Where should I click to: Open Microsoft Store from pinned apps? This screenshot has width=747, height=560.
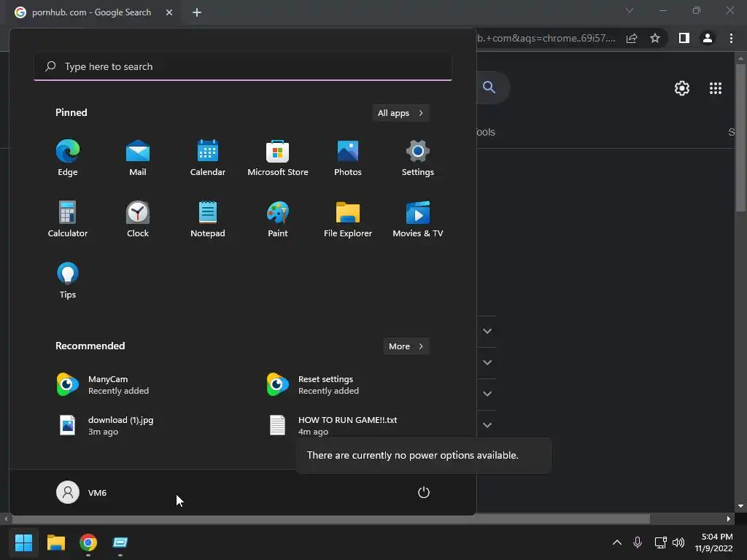pos(278,158)
